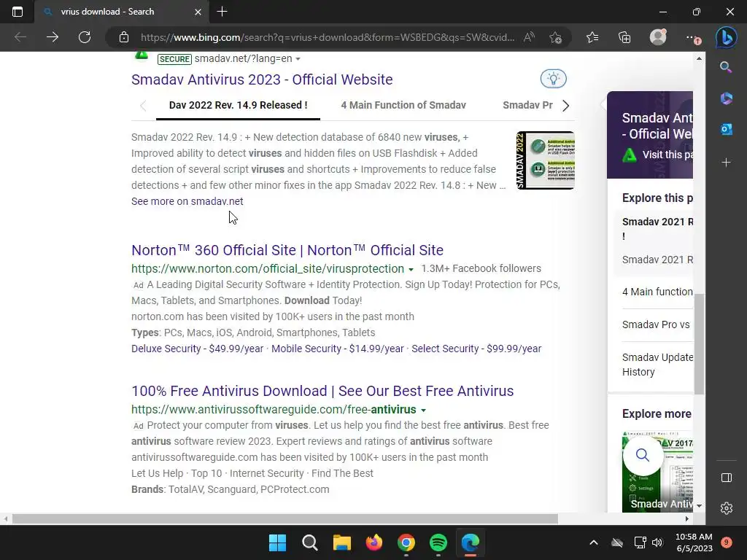Image resolution: width=747 pixels, height=560 pixels.
Task: Open Spotify from taskbar
Action: point(438,542)
